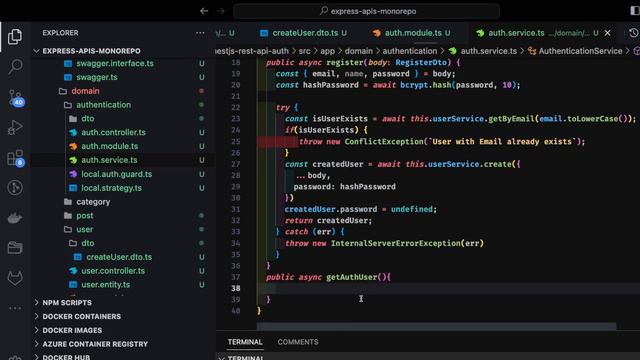Expand the AZURE CONTAINER REGISTRY section
Image resolution: width=640 pixels, height=360 pixels.
click(x=95, y=344)
